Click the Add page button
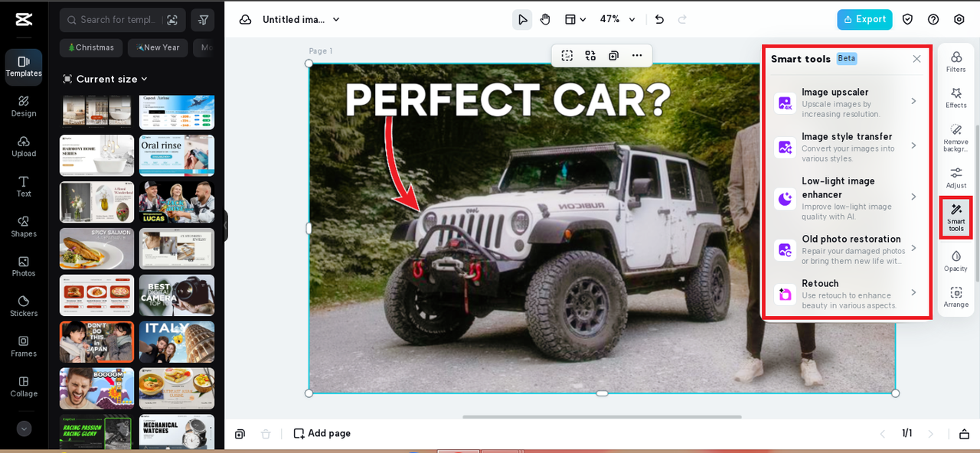This screenshot has width=980, height=453. [322, 433]
